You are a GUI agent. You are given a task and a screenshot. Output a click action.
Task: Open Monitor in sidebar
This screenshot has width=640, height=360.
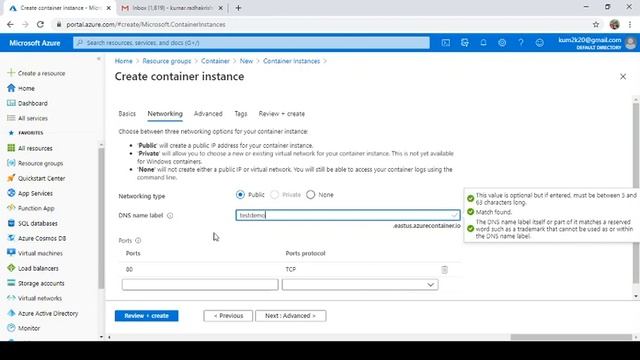point(29,328)
